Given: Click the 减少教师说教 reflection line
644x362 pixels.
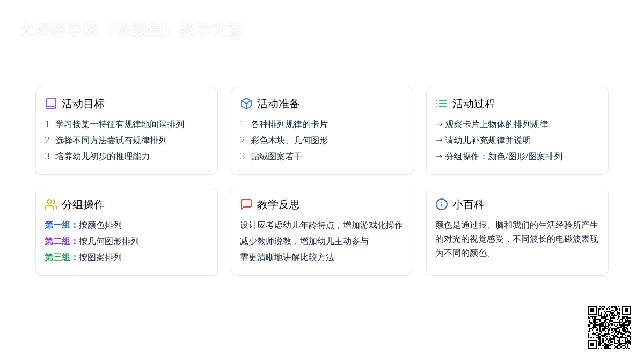Looking at the screenshot, I should pyautogui.click(x=304, y=241).
